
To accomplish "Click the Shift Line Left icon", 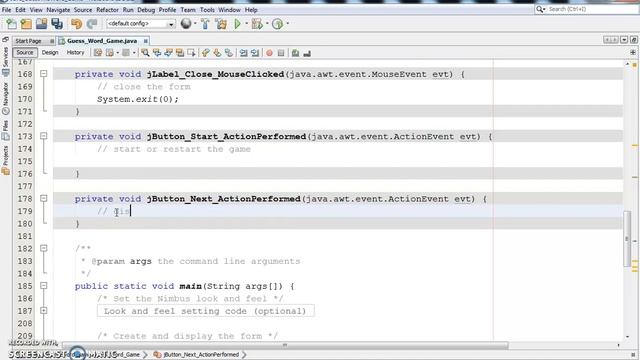I will [243, 53].
